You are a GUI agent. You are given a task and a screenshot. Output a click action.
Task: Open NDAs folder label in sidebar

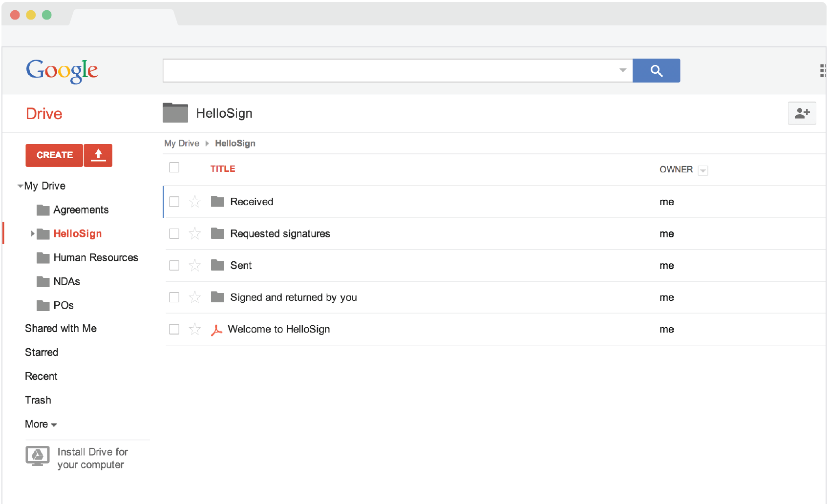pos(66,282)
